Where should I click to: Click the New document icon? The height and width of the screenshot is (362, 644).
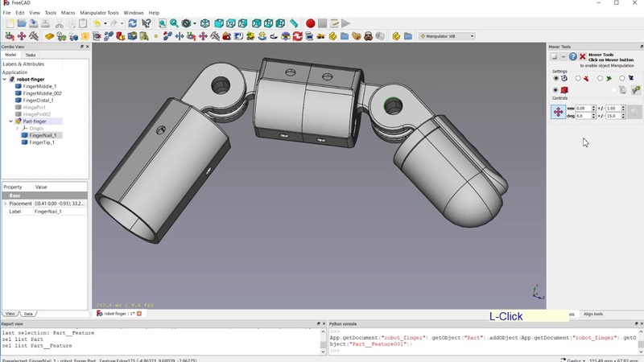(x=10, y=23)
